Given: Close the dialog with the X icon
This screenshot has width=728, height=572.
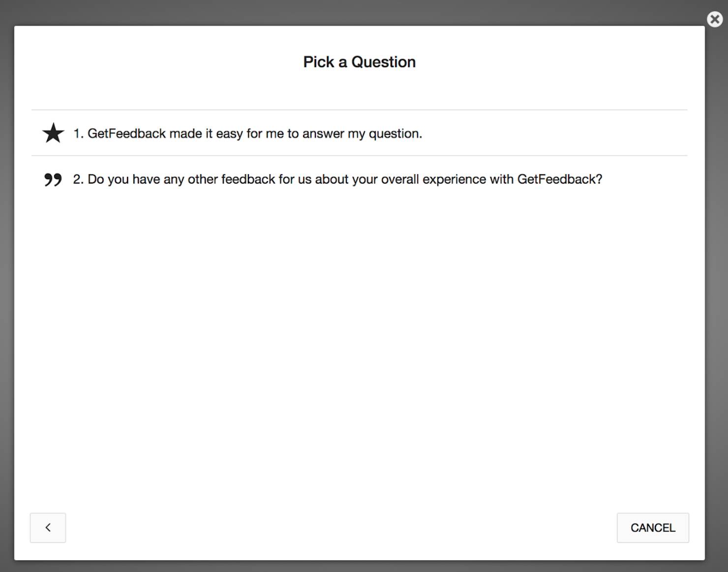Looking at the screenshot, I should (715, 19).
